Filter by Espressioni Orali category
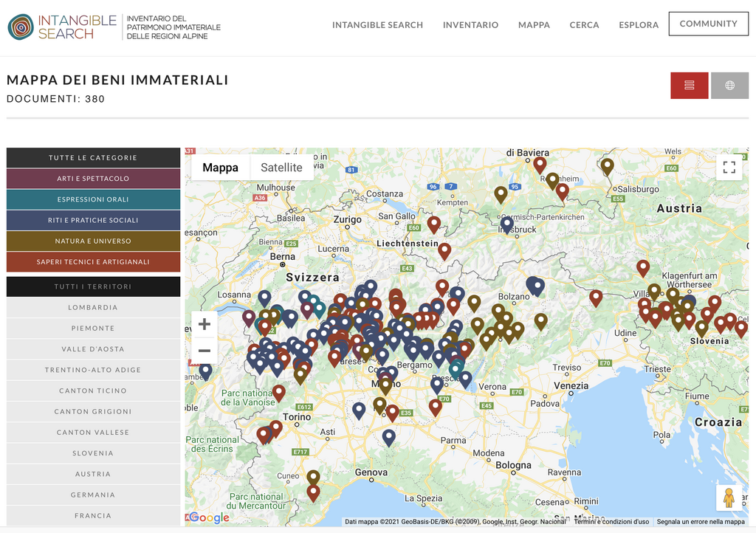This screenshot has width=756, height=533. 93,199
